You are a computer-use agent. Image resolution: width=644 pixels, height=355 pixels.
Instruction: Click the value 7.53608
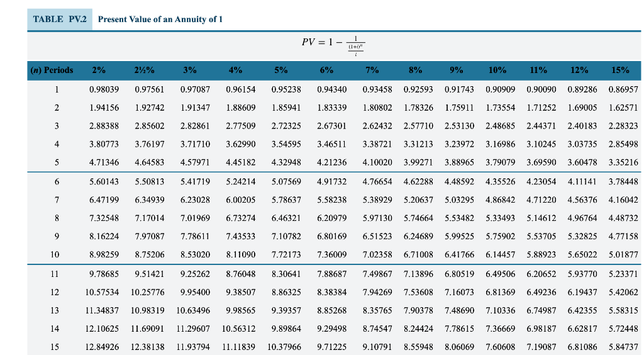[418, 293]
